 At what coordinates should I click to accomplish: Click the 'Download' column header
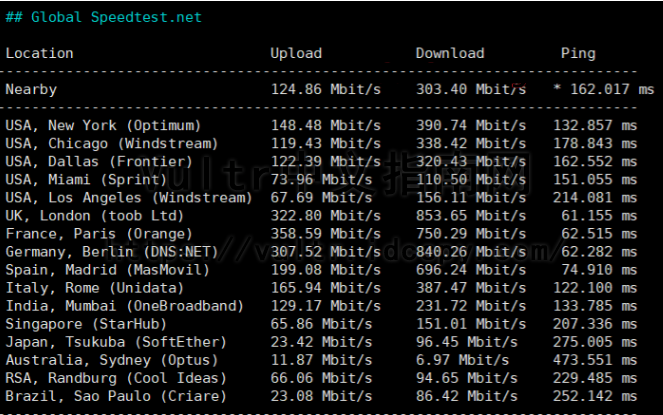(x=450, y=53)
